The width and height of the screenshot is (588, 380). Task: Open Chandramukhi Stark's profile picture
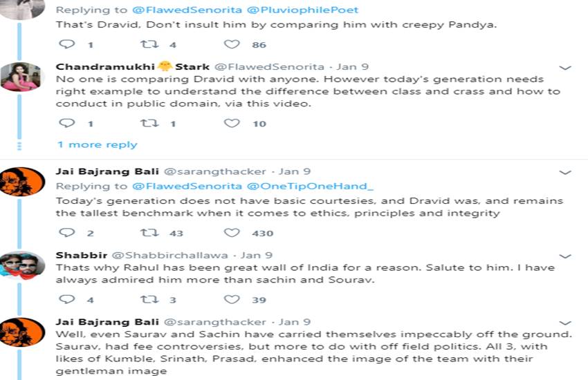(23, 77)
